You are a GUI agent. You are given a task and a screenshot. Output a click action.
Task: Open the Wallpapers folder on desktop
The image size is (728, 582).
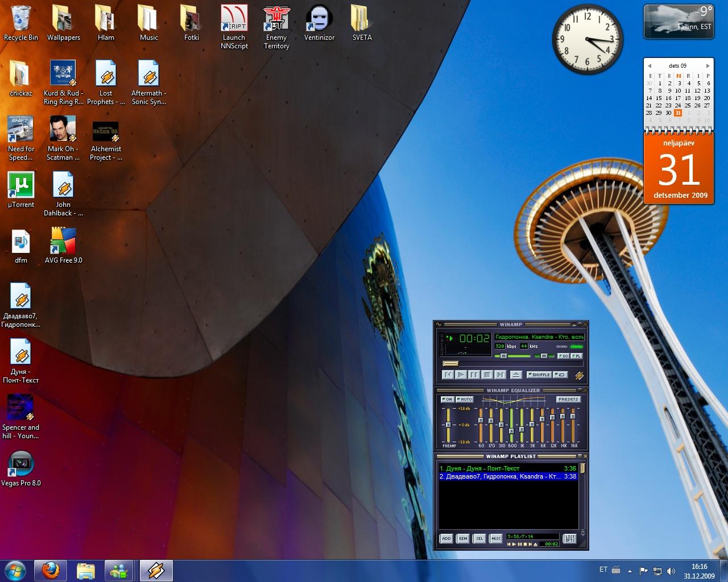(64, 23)
